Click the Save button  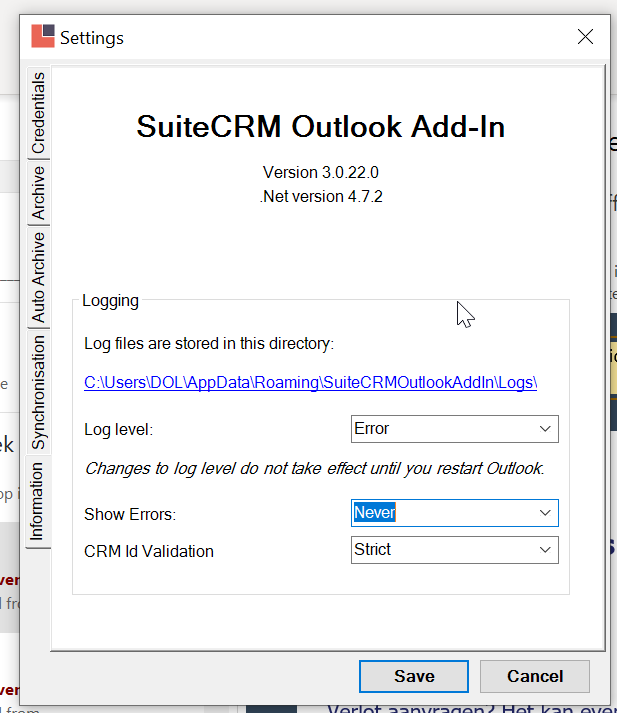[x=414, y=676]
